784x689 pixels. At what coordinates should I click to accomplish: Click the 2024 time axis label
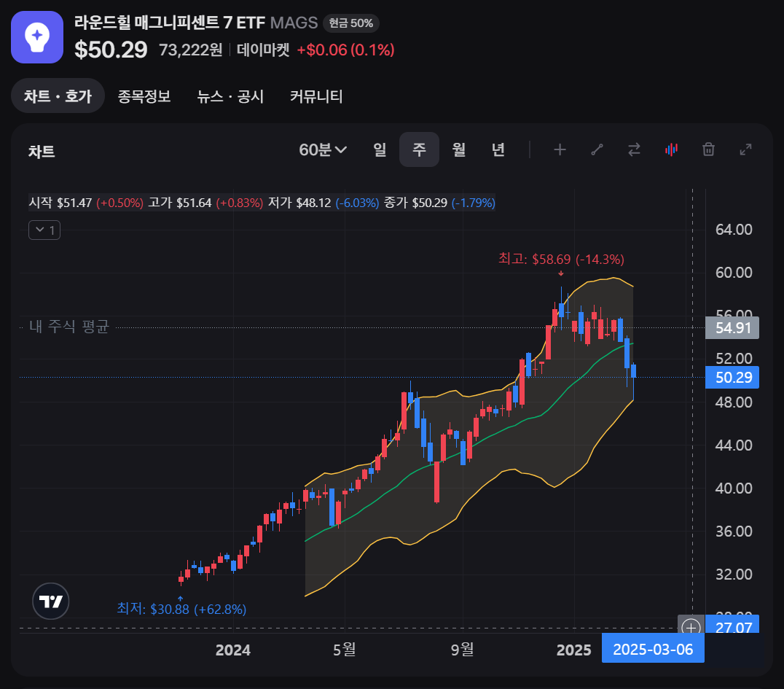point(233,650)
